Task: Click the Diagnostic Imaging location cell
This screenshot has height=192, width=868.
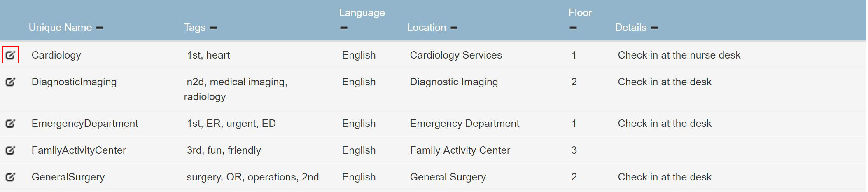Action: click(454, 82)
